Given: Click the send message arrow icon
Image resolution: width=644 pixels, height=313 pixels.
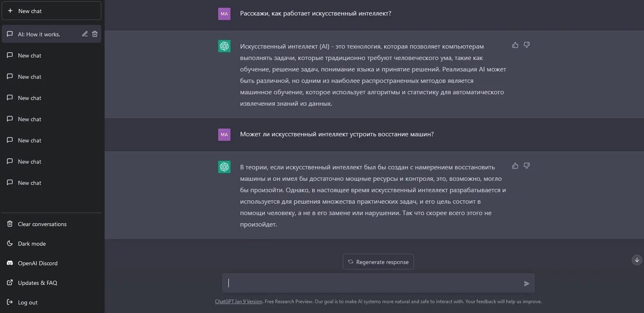Looking at the screenshot, I should (526, 284).
